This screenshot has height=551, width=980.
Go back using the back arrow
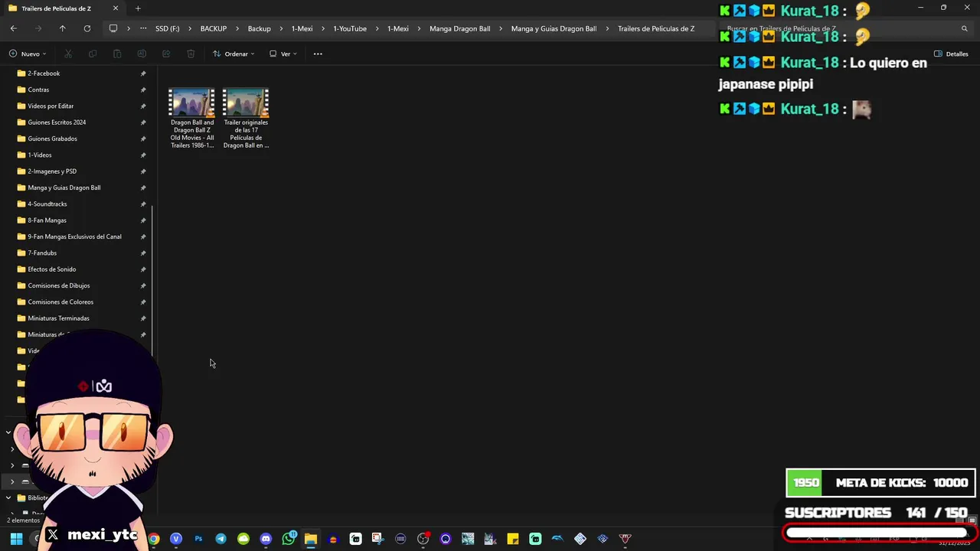click(14, 28)
